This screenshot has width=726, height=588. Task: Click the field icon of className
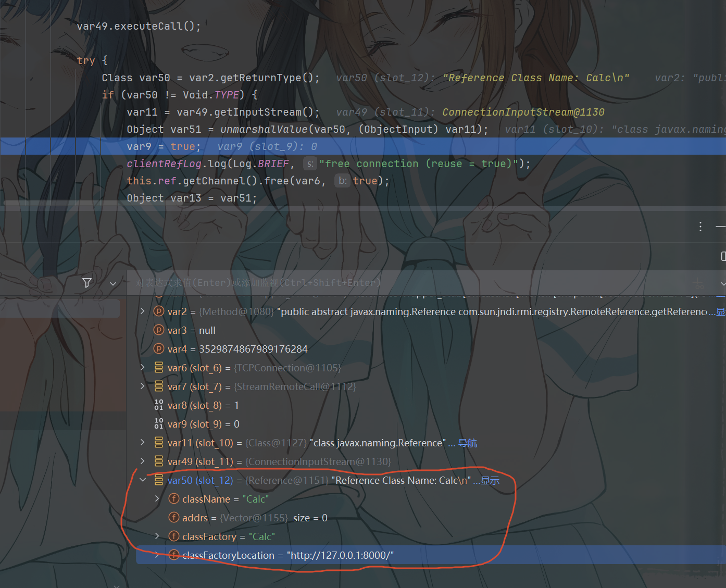174,498
